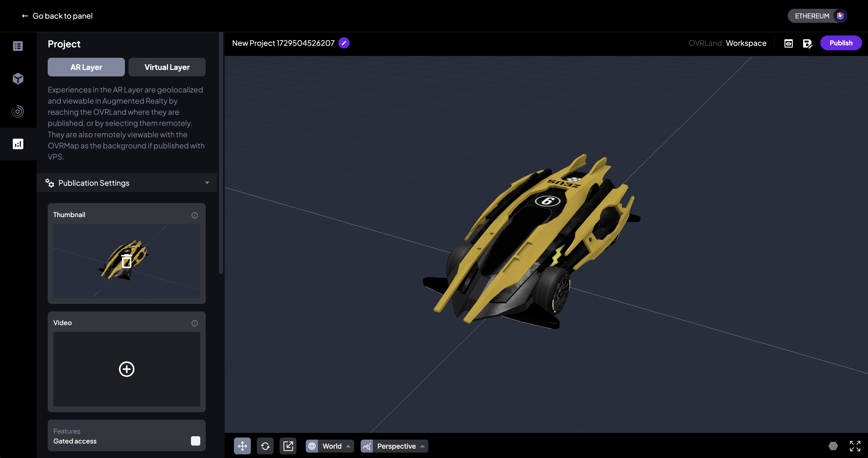This screenshot has width=868, height=458.
Task: Open the 3D cube assets sidebar icon
Action: [18, 79]
